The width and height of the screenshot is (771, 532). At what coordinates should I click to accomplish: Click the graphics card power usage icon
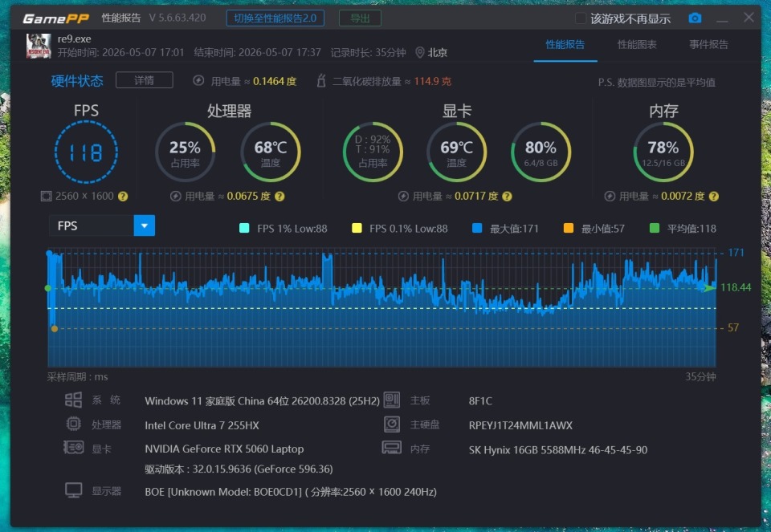click(403, 197)
